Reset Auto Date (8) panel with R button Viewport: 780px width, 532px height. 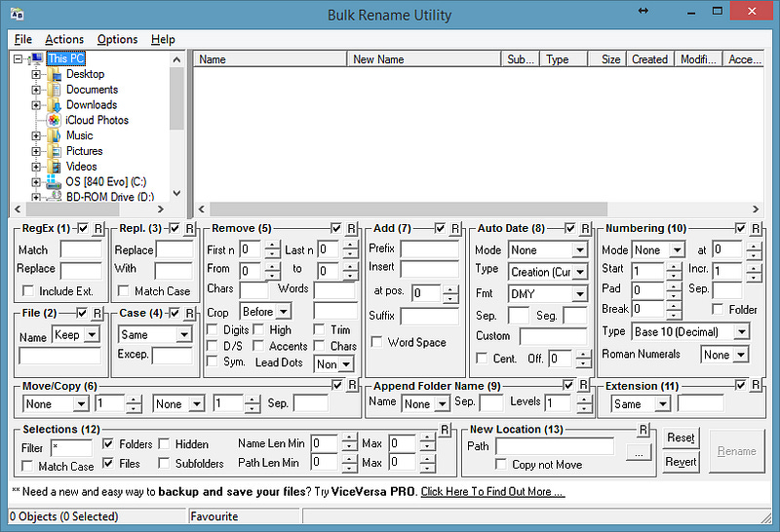[x=585, y=229]
